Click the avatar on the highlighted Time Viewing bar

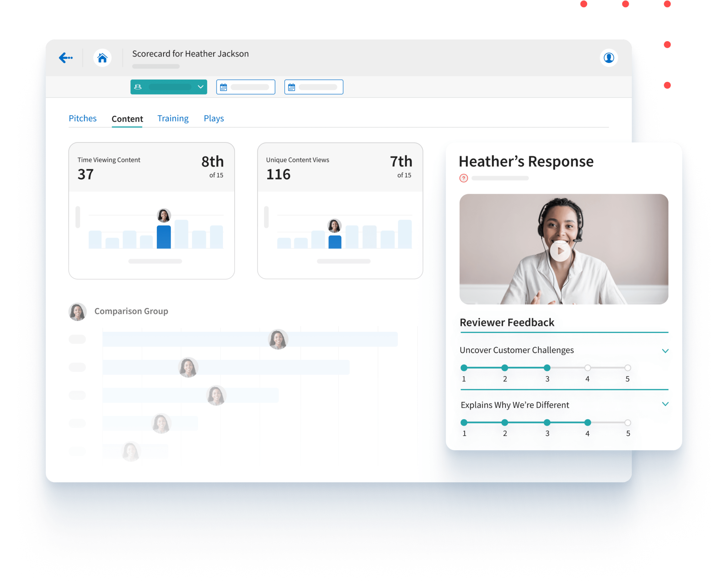(x=164, y=215)
